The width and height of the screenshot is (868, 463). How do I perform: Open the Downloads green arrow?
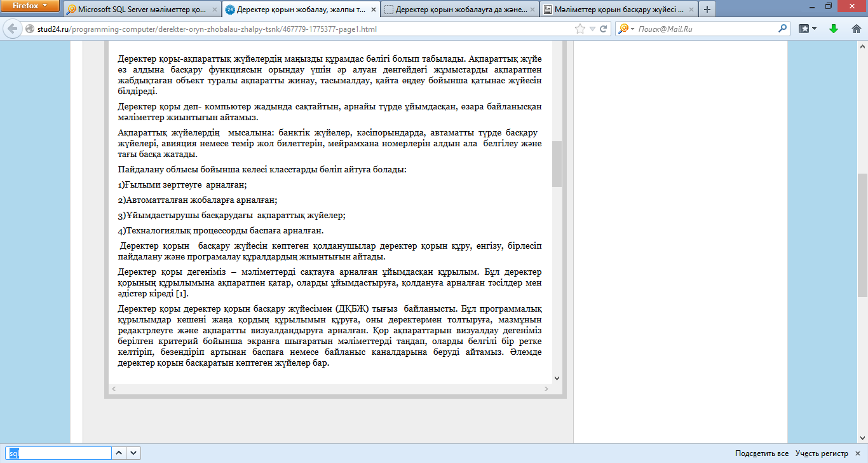[x=834, y=29]
